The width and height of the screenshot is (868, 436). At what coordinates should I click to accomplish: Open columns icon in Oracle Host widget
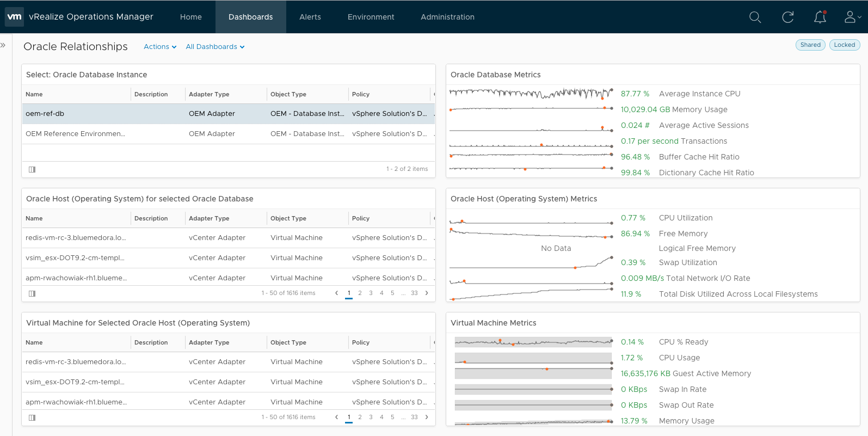[x=32, y=293]
